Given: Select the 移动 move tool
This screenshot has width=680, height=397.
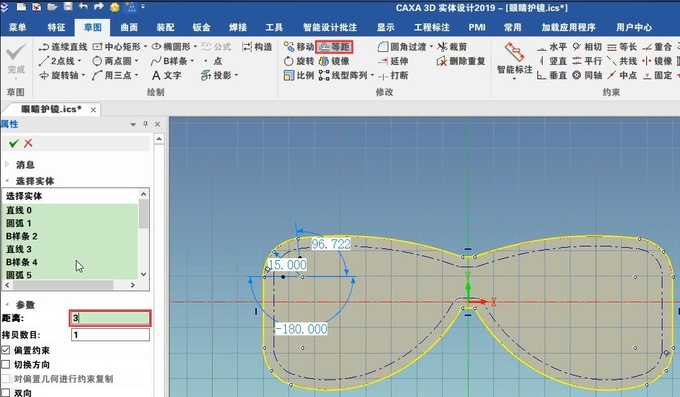Looking at the screenshot, I should coord(299,47).
